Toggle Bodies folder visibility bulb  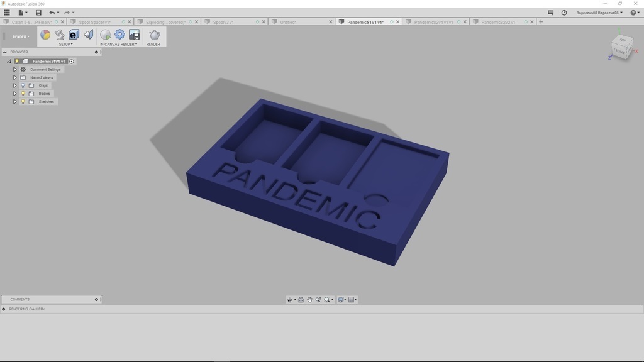coord(23,94)
